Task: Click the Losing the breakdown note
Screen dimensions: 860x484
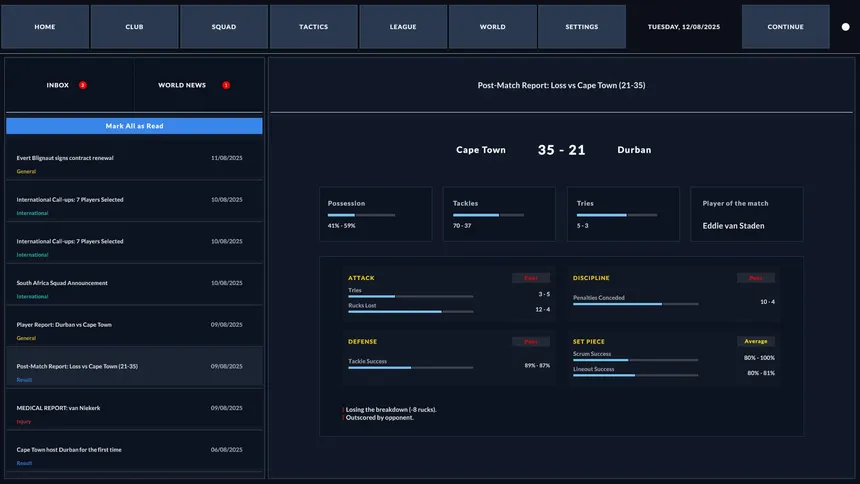Action: point(391,409)
